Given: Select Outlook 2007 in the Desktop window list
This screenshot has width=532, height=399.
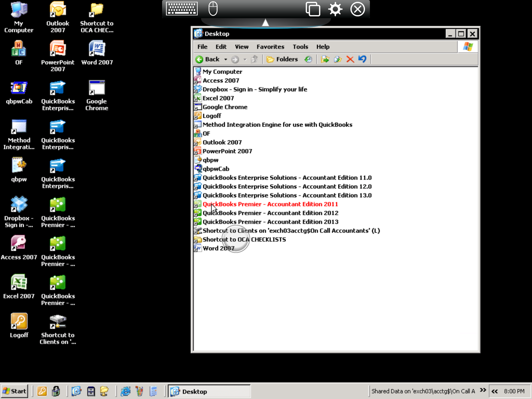Looking at the screenshot, I should click(x=218, y=142).
